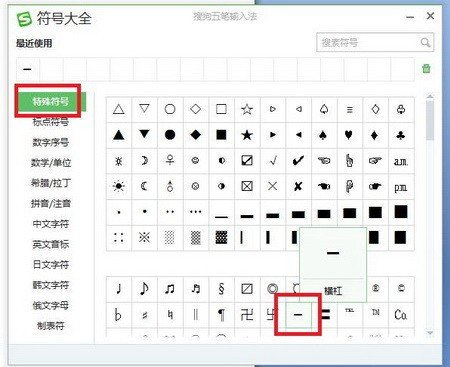
Task: Click the magnifier search icon
Action: point(425,42)
